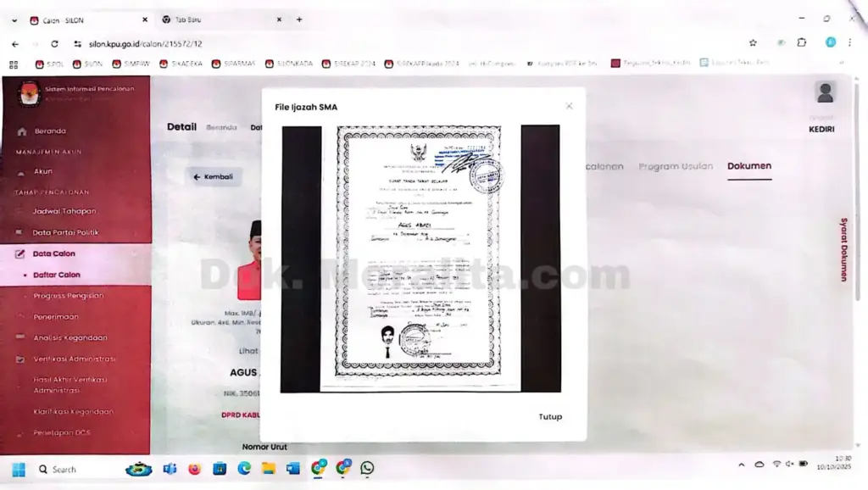Open Beranda home icon in sidebar
Viewport: 868px width, 490px height.
(x=21, y=131)
